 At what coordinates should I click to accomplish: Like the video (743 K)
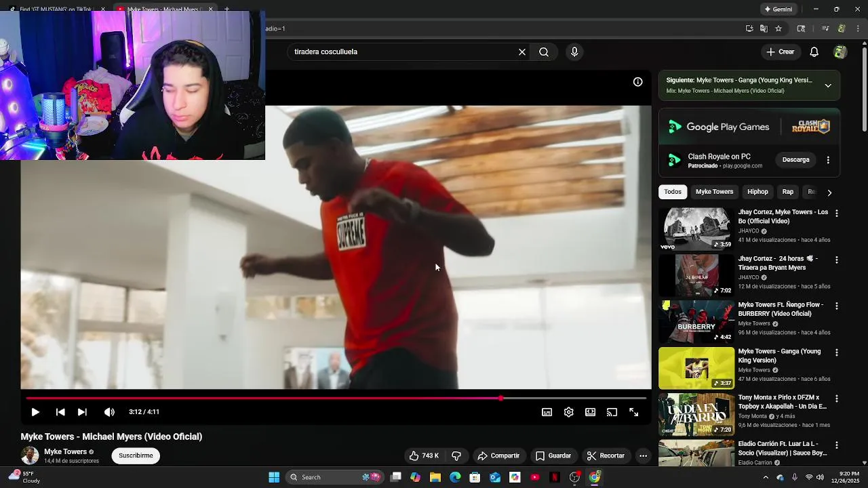424,455
